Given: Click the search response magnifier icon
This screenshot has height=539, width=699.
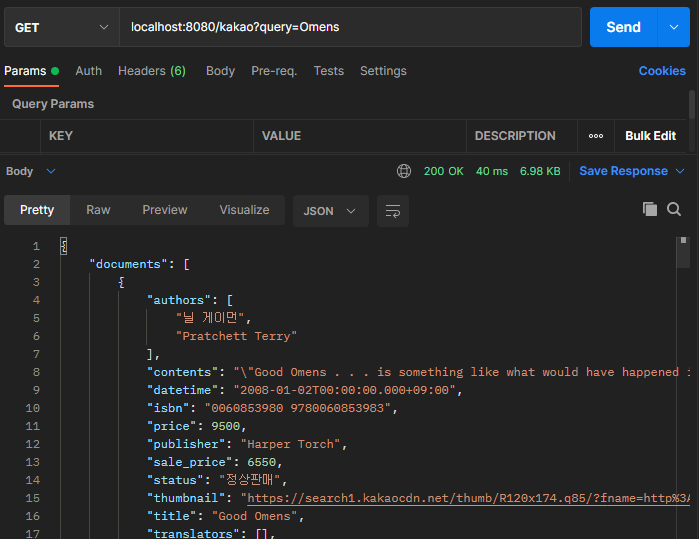Looking at the screenshot, I should 674,209.
